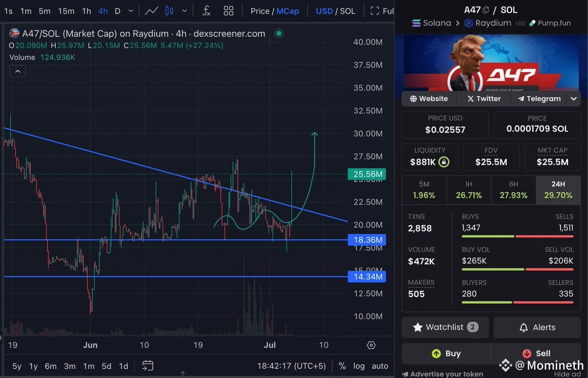Toggle log scale
588x378 pixels.
point(359,366)
